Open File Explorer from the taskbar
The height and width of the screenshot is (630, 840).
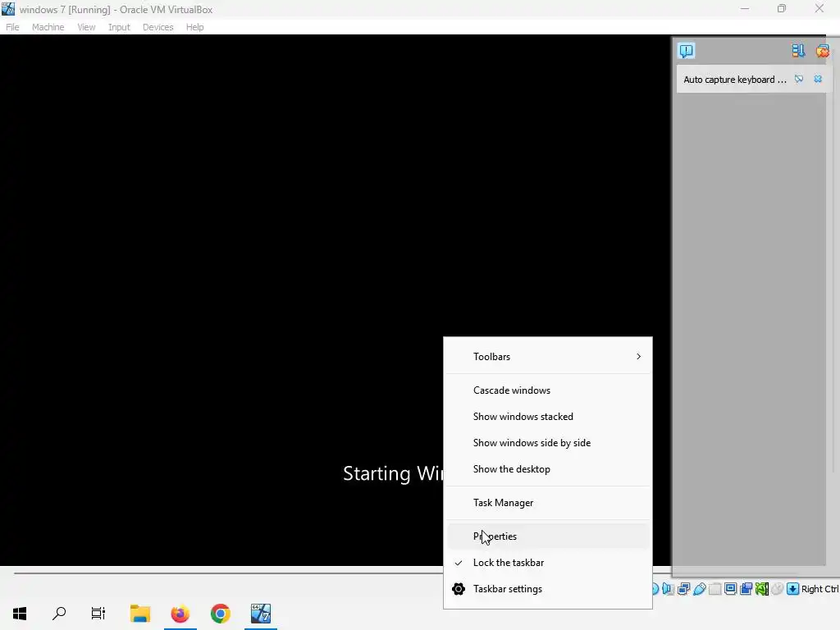tap(140, 614)
